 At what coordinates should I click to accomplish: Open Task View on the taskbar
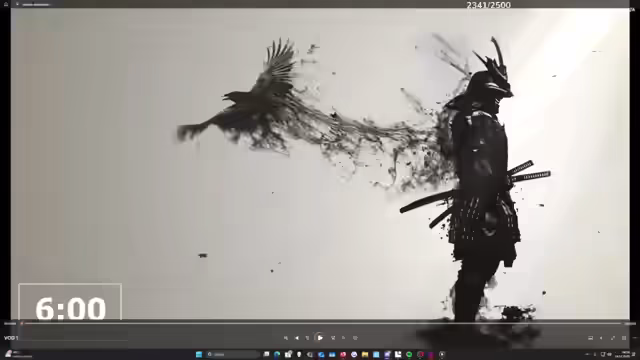tap(266, 354)
